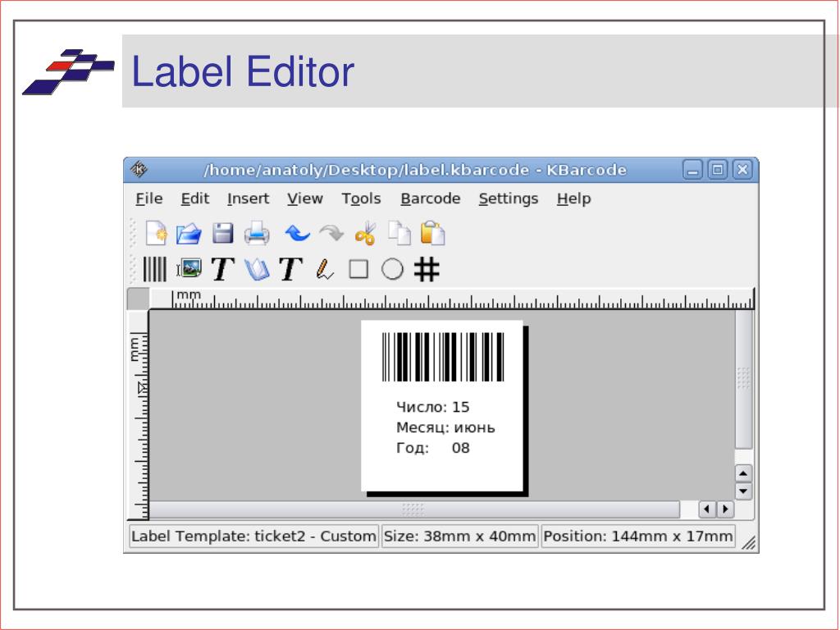840x630 pixels.
Task: Cut selection using scissors icon
Action: (366, 234)
